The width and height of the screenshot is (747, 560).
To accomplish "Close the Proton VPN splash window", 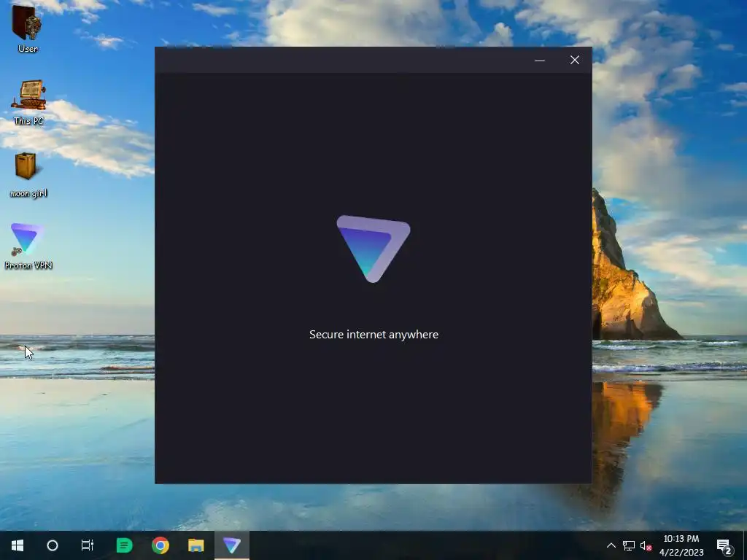I will coord(575,60).
